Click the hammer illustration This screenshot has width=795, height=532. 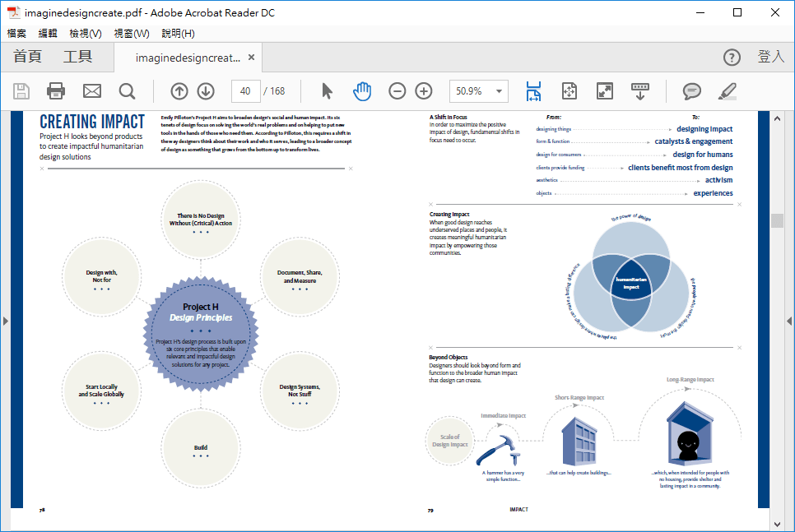point(499,450)
